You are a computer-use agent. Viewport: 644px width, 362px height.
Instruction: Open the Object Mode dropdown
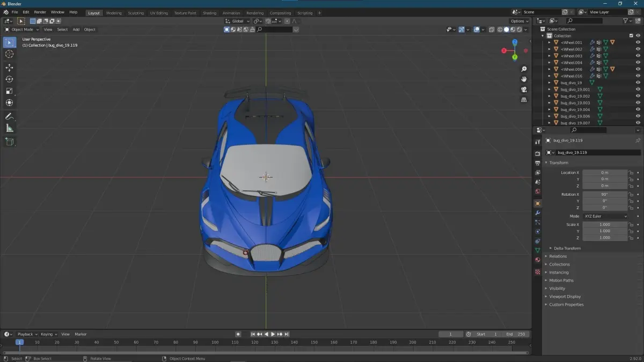22,29
